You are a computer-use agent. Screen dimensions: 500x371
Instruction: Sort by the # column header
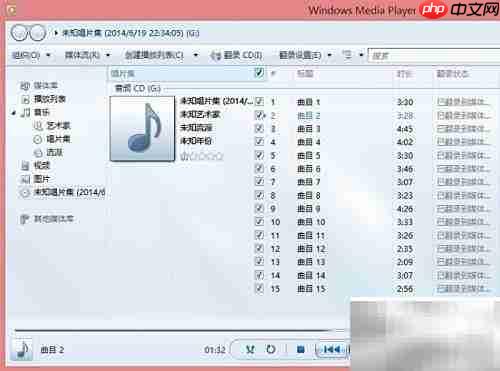click(273, 73)
